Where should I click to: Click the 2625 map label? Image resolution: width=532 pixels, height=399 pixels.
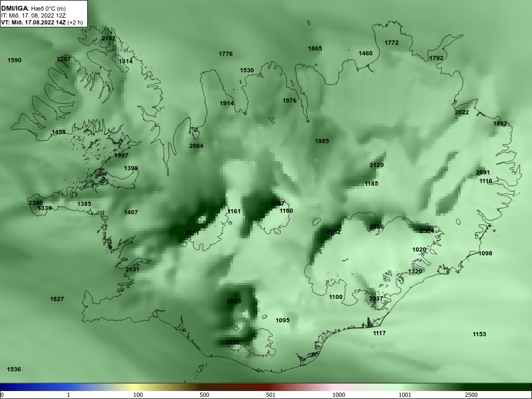click(x=234, y=301)
